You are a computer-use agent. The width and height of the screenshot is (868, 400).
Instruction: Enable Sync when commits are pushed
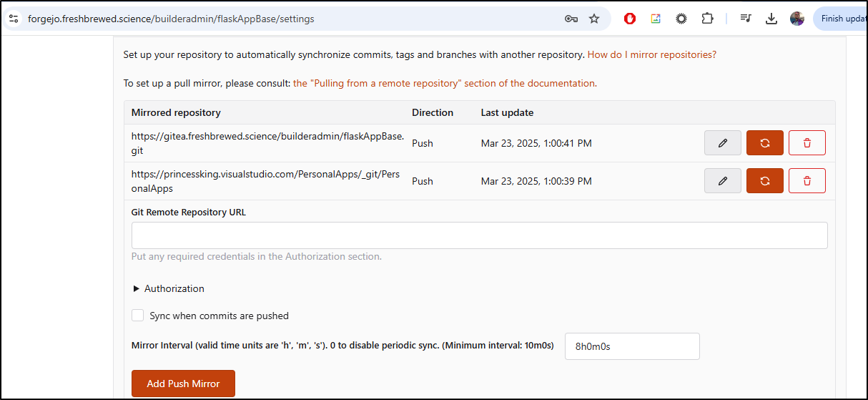click(138, 316)
